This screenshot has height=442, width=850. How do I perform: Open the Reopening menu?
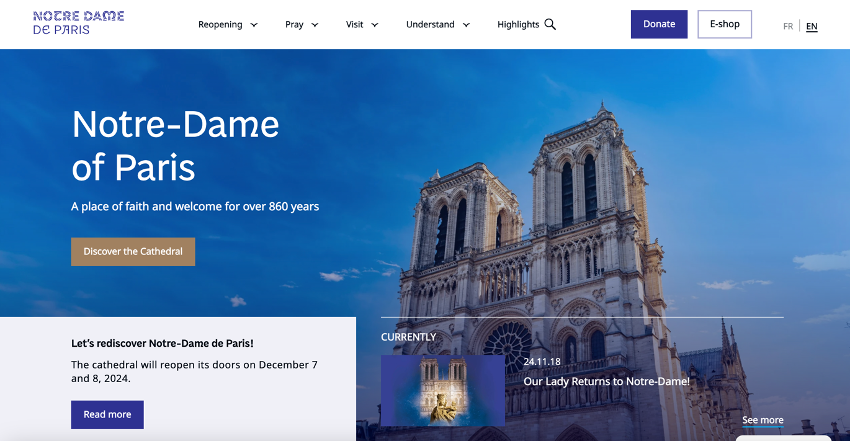220,24
